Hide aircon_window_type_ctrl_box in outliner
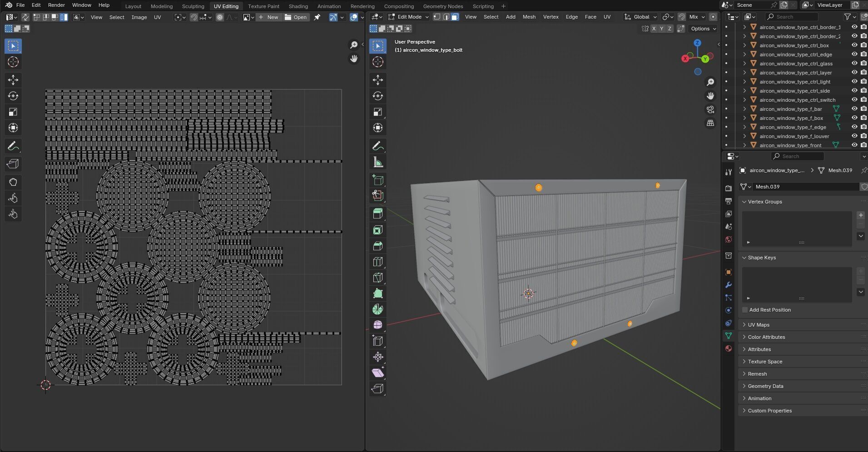 [854, 45]
